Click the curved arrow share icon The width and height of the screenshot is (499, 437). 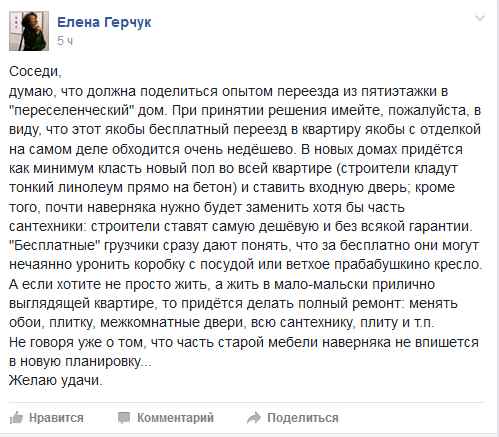pos(254,418)
